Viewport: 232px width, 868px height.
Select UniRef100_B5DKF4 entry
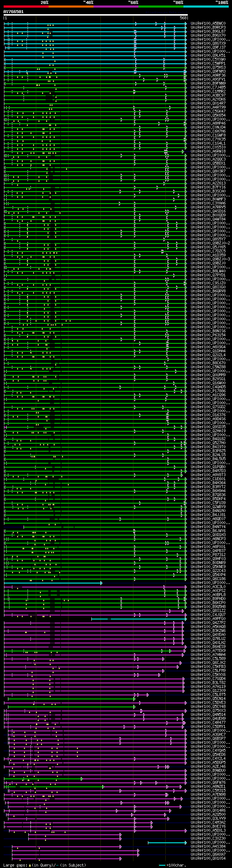click(208, 499)
